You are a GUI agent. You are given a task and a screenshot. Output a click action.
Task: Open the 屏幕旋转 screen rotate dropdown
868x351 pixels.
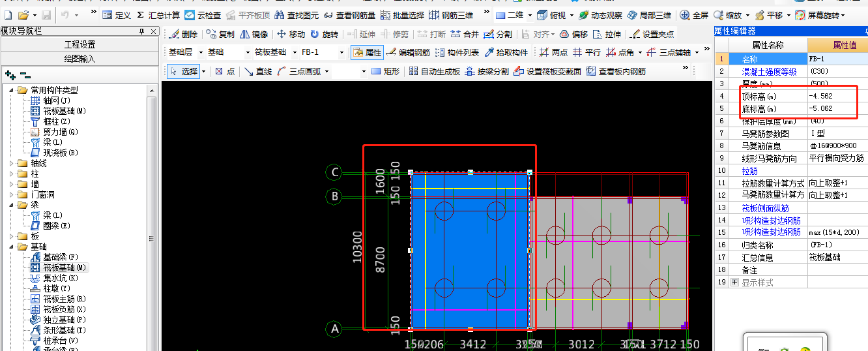[843, 15]
